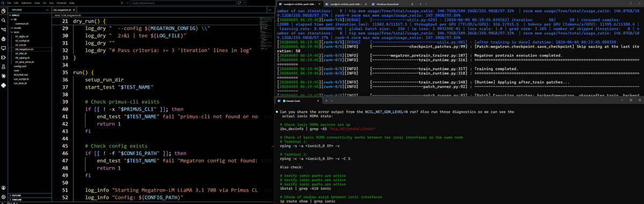This screenshot has width=644, height=204.
Task: Click the VS Code logo icon
Action: [2, 3]
